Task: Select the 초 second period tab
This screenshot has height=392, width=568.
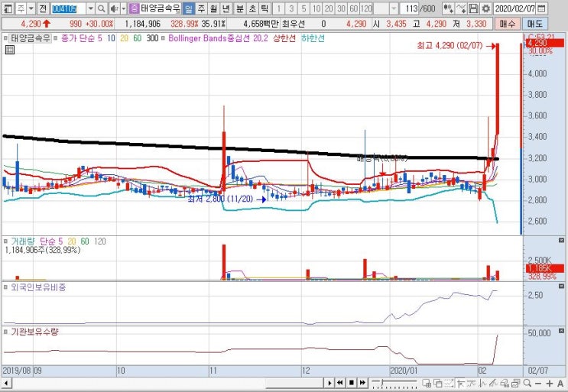Action: (252, 8)
